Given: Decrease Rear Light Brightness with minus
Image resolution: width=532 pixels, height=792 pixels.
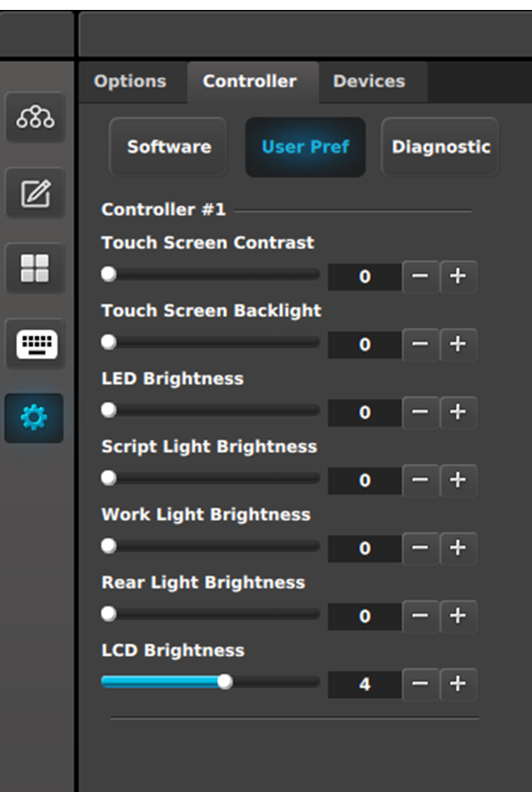Looking at the screenshot, I should click(420, 616).
